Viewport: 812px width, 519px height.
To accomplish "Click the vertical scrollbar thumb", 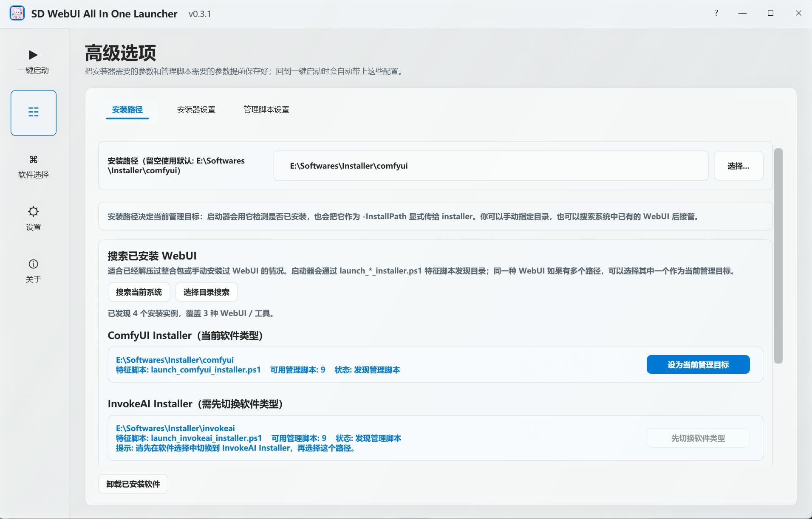I will click(x=778, y=256).
